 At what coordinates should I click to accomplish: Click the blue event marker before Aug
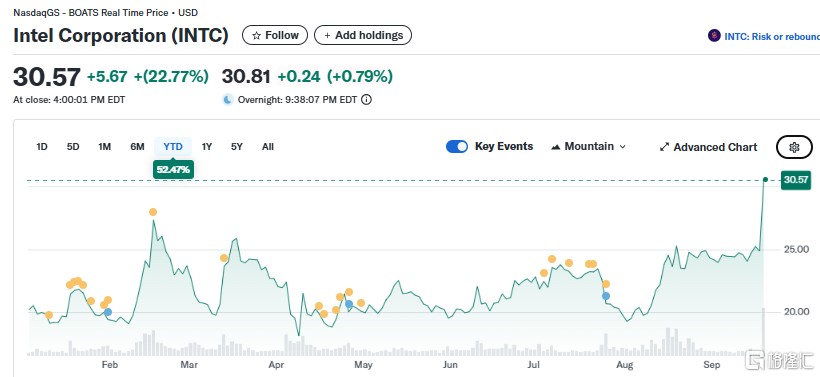[x=606, y=296]
